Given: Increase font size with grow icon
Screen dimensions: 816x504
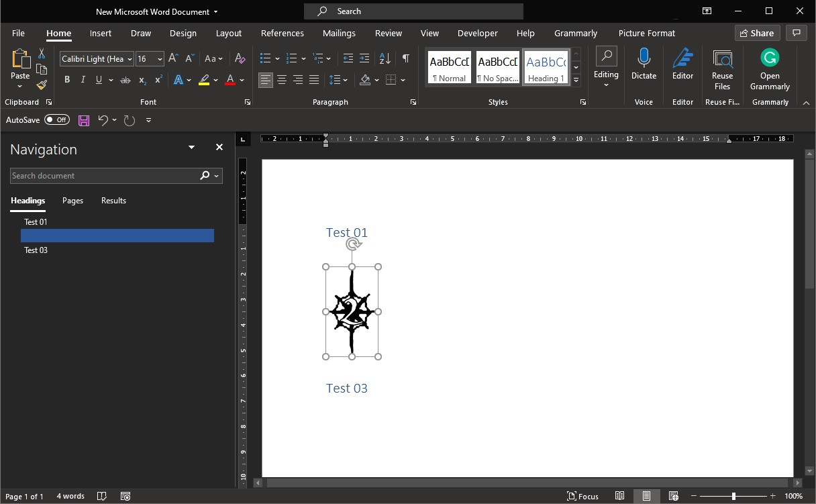Looking at the screenshot, I should point(172,58).
